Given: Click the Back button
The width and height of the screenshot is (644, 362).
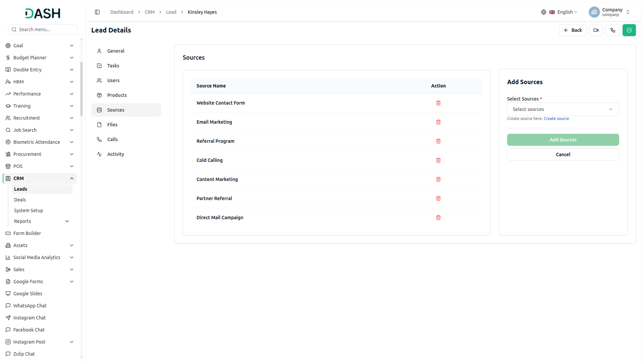Looking at the screenshot, I should coord(573,30).
